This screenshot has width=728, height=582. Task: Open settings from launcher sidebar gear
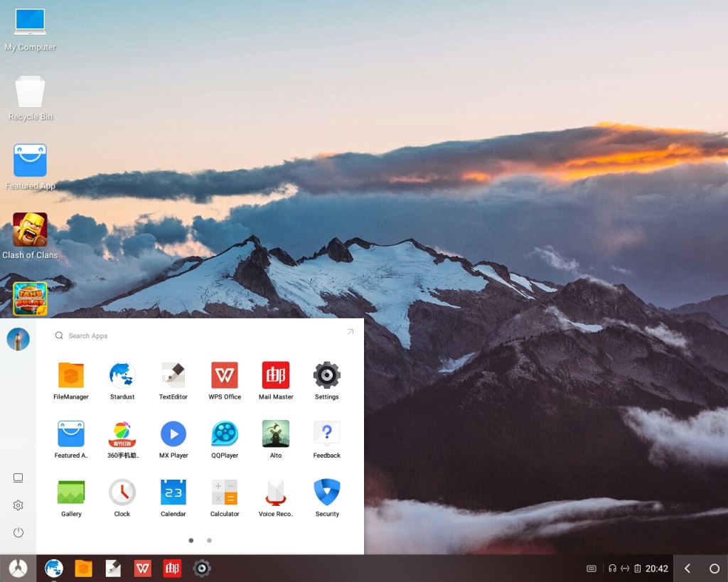[x=18, y=505]
